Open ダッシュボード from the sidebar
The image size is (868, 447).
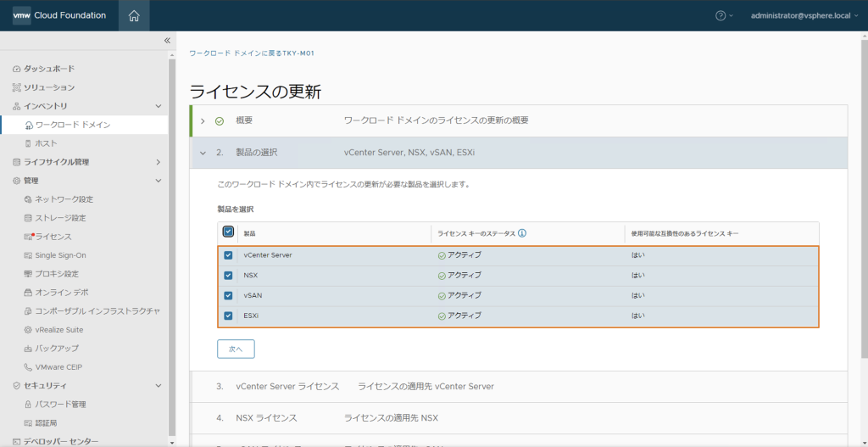[48, 69]
